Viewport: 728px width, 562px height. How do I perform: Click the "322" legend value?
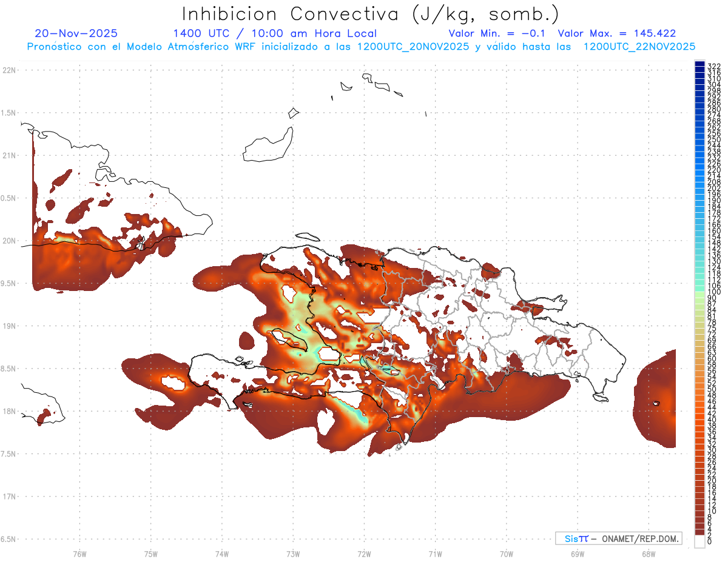tap(713, 66)
